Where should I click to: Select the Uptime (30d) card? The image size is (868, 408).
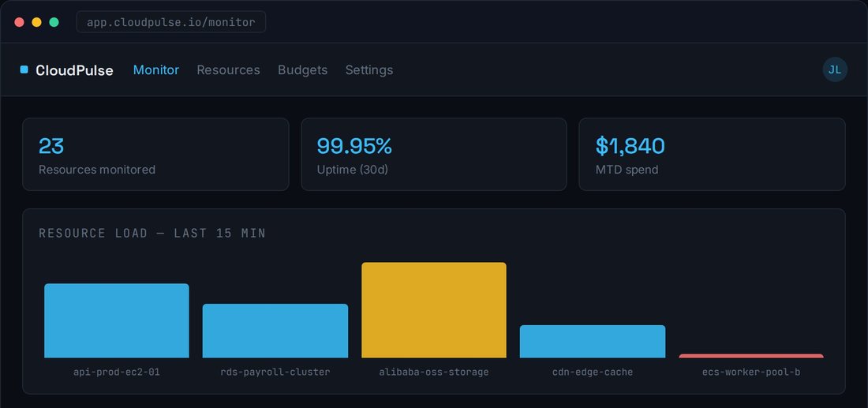[x=434, y=155]
